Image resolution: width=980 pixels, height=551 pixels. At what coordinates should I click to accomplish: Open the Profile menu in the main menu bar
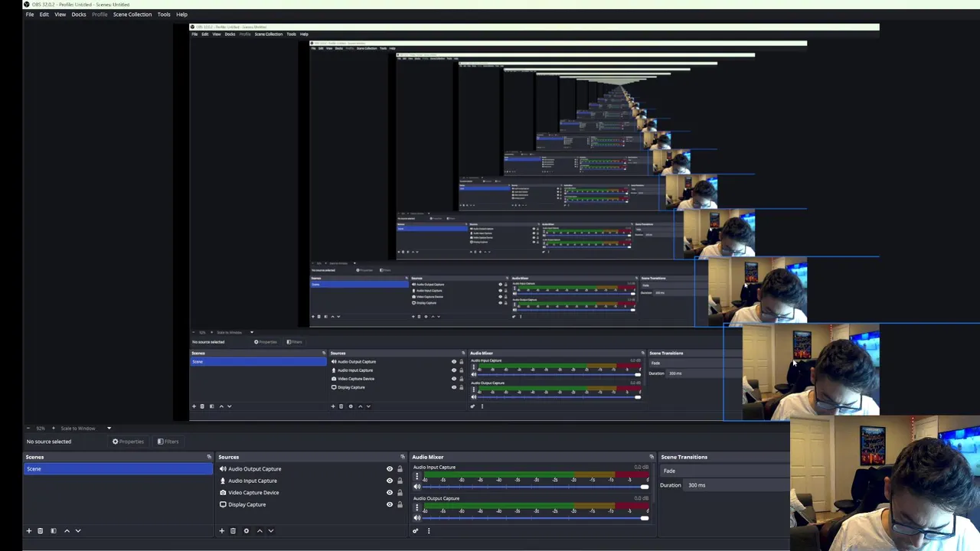point(100,15)
